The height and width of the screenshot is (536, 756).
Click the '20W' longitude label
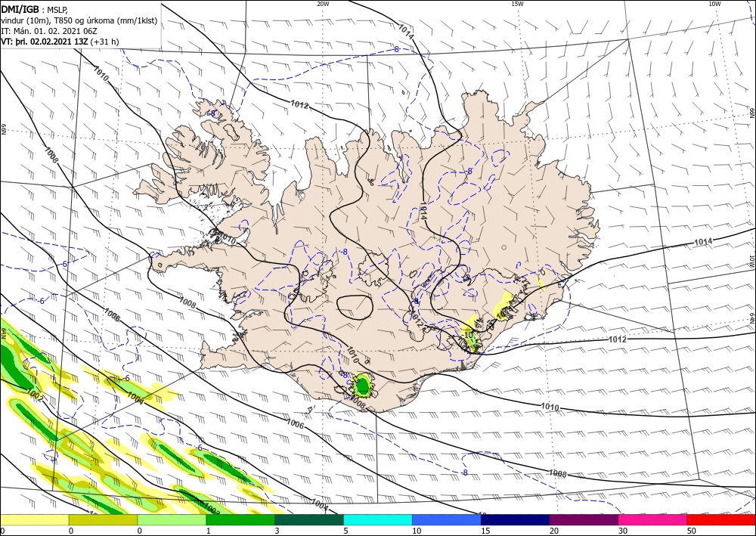pos(323,4)
